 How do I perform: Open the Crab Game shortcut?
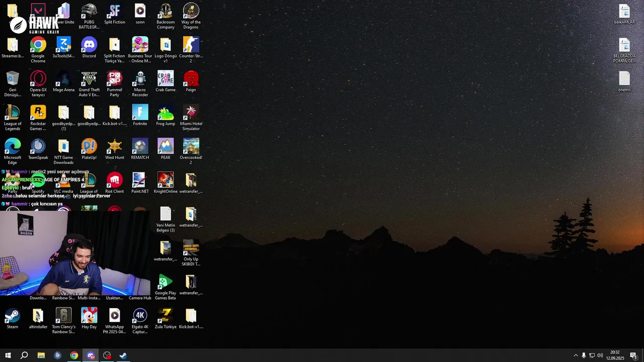click(x=166, y=81)
